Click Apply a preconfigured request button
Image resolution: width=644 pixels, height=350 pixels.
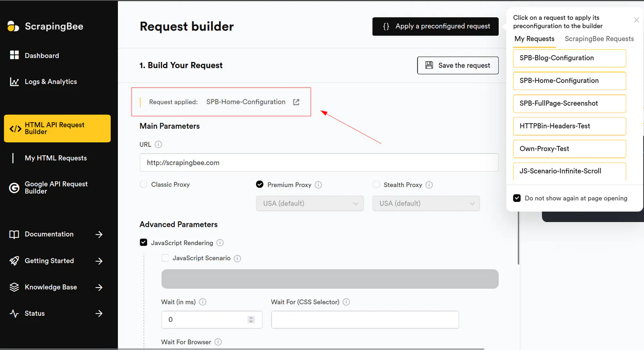pyautogui.click(x=436, y=27)
